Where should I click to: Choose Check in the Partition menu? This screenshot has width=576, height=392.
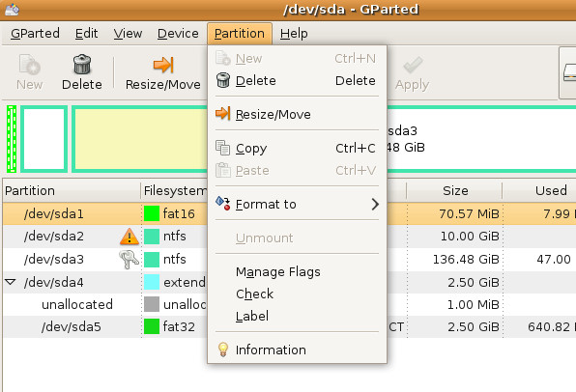[x=297, y=294]
